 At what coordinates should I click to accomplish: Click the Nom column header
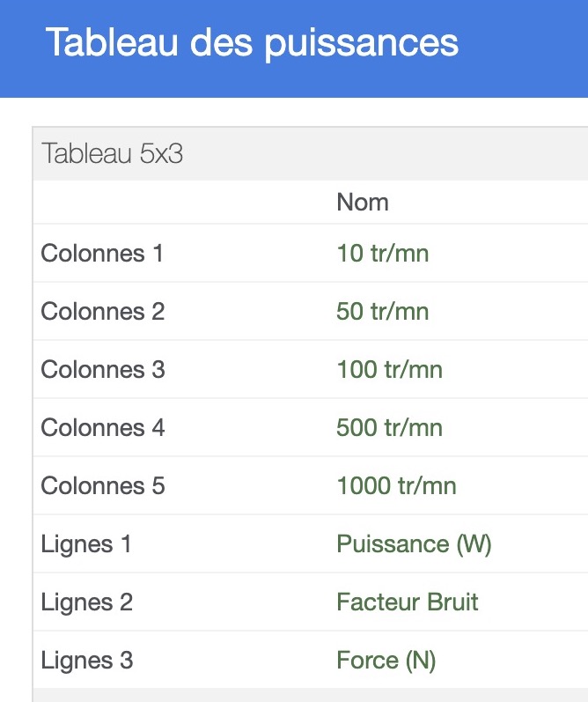coord(363,202)
